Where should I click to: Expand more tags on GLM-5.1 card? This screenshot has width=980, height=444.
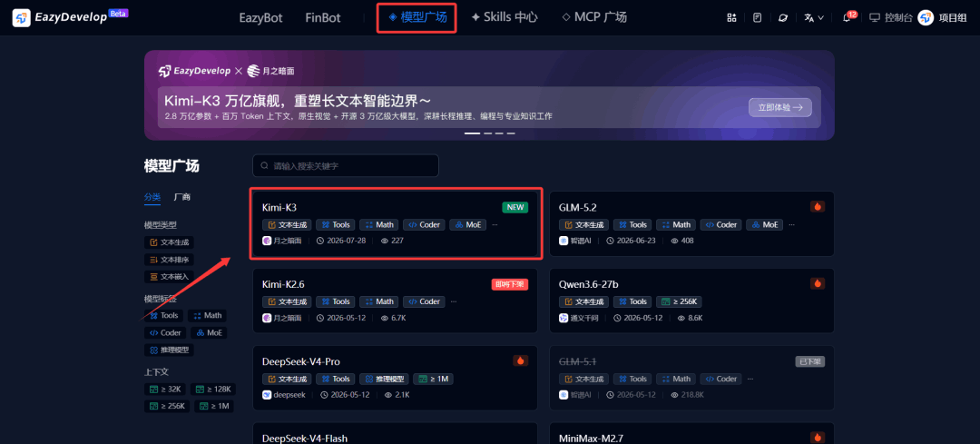[x=750, y=379]
